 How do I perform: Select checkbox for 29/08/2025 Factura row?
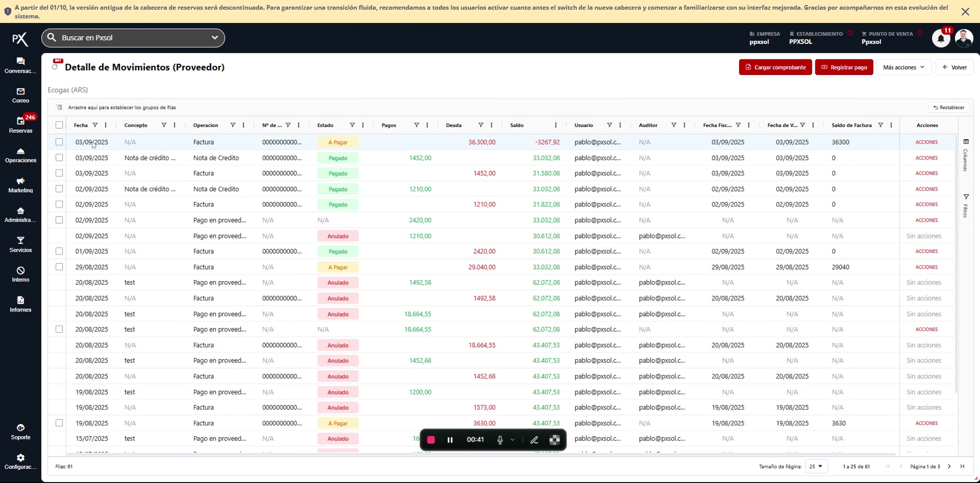pyautogui.click(x=59, y=267)
